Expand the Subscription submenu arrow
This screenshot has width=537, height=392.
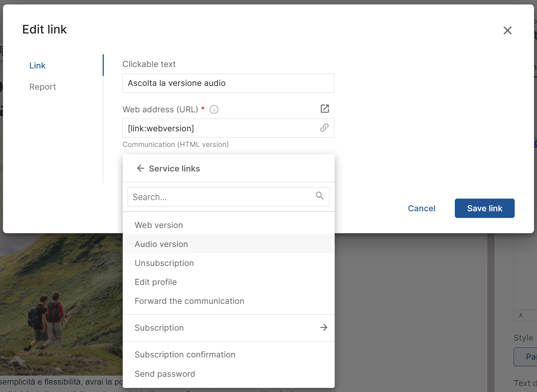[324, 327]
